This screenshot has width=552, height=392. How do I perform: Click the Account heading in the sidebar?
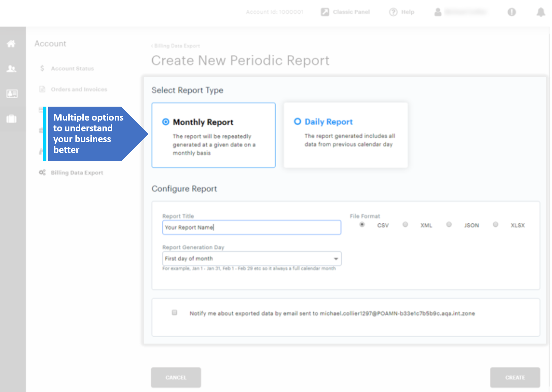pyautogui.click(x=50, y=44)
